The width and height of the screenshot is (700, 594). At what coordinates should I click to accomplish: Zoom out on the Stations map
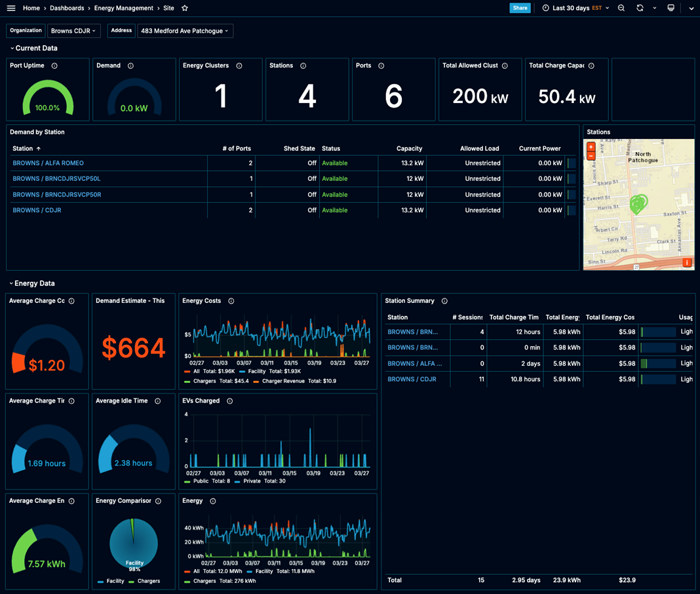pos(591,156)
